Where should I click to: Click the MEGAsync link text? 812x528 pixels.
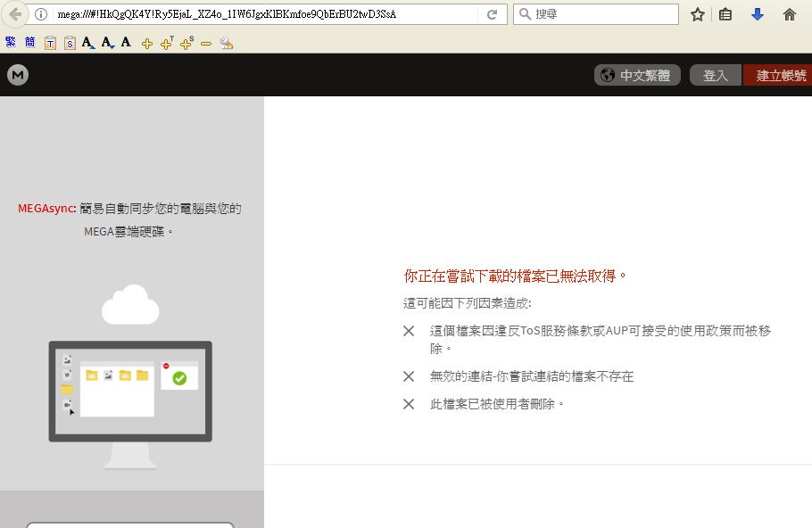pyautogui.click(x=47, y=209)
